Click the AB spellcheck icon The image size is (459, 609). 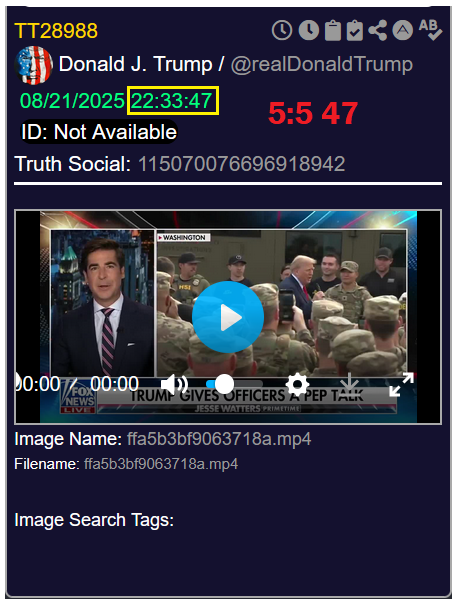tap(430, 30)
